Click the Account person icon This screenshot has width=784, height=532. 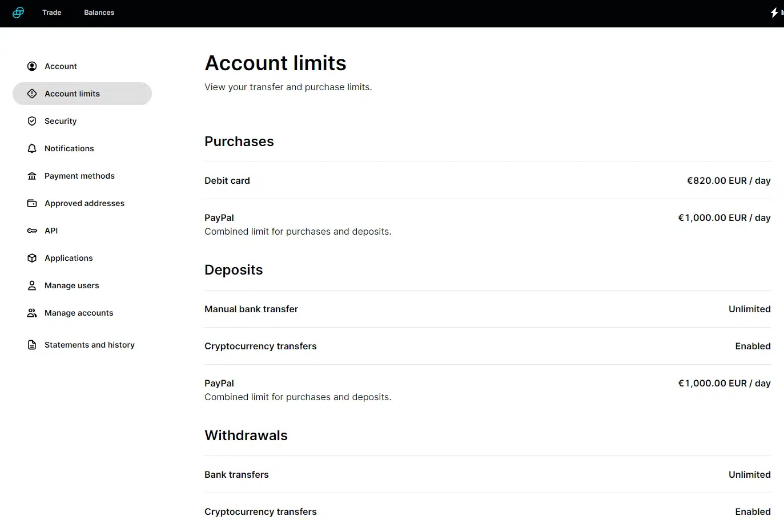32,66
